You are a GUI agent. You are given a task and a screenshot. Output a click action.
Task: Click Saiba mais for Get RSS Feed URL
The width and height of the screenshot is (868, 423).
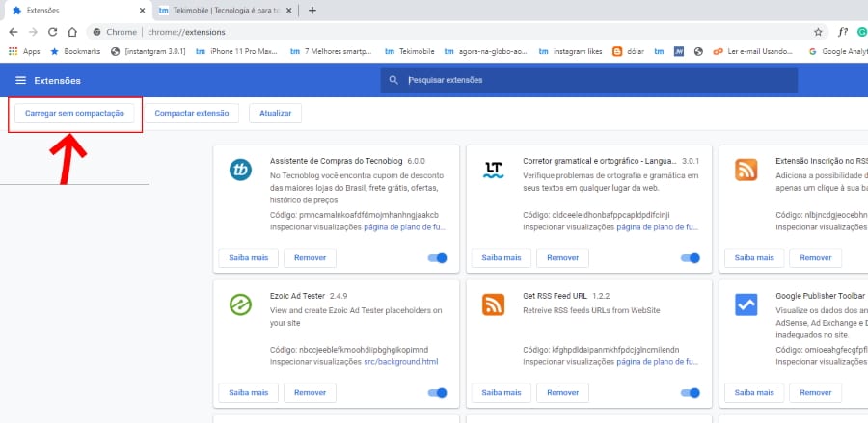(502, 392)
